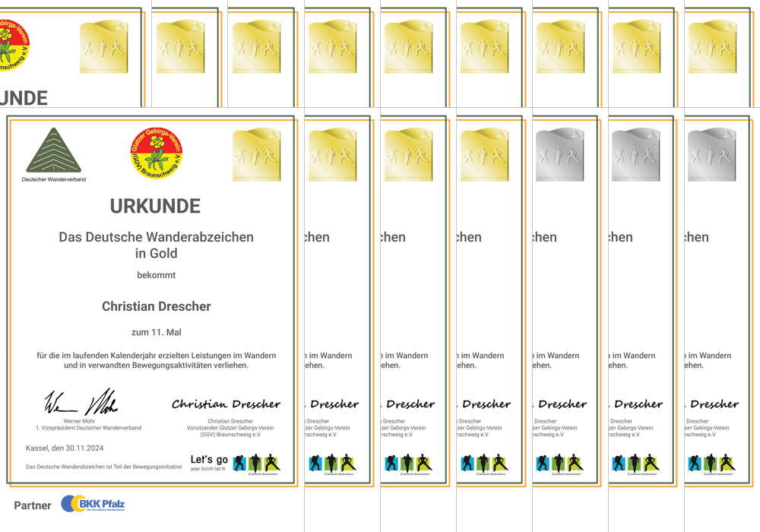This screenshot has width=760, height=532.
Task: Click the 'in Gold' text
Action: [x=156, y=253]
